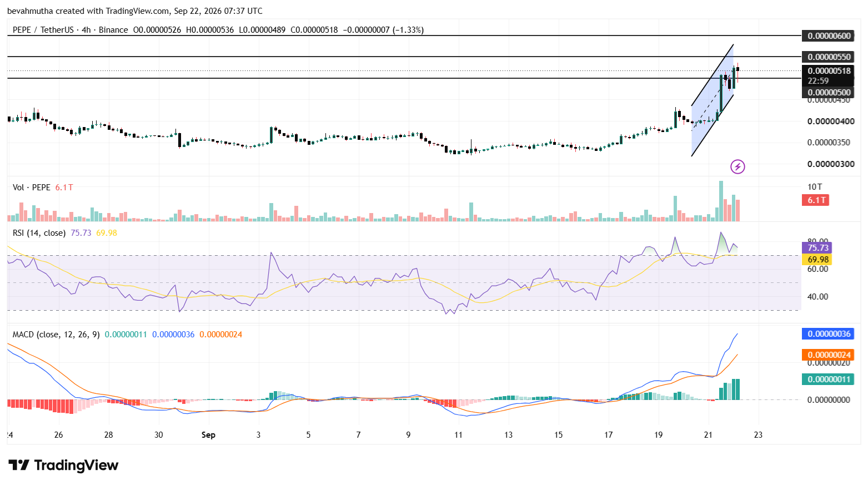The width and height of the screenshot is (868, 486).
Task: Click the yellow "69.98" value in RSI legend
Action: tap(107, 233)
